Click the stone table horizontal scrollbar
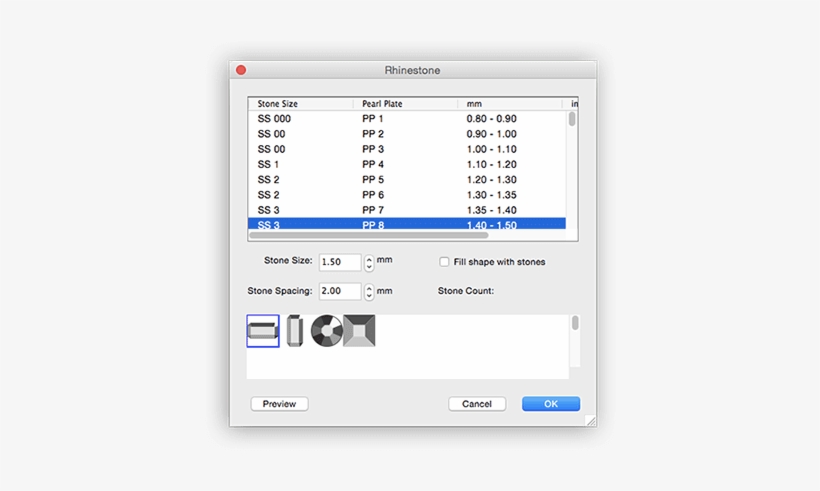This screenshot has height=491, width=820. tap(368, 235)
